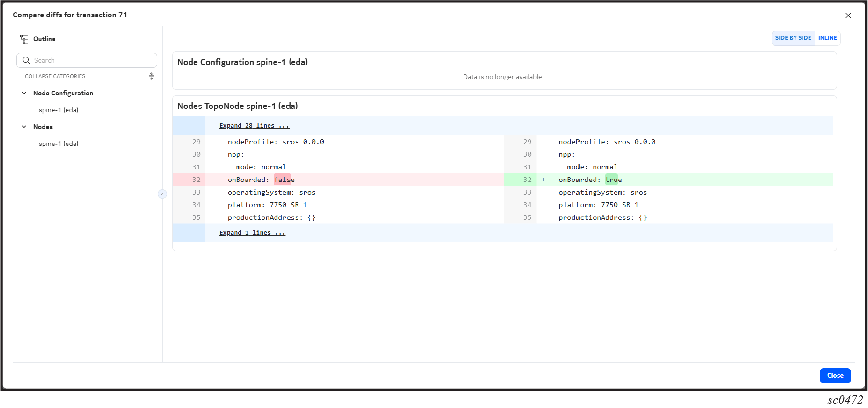
Task: Click right pane 'productionAddress: {}' line
Action: [603, 217]
